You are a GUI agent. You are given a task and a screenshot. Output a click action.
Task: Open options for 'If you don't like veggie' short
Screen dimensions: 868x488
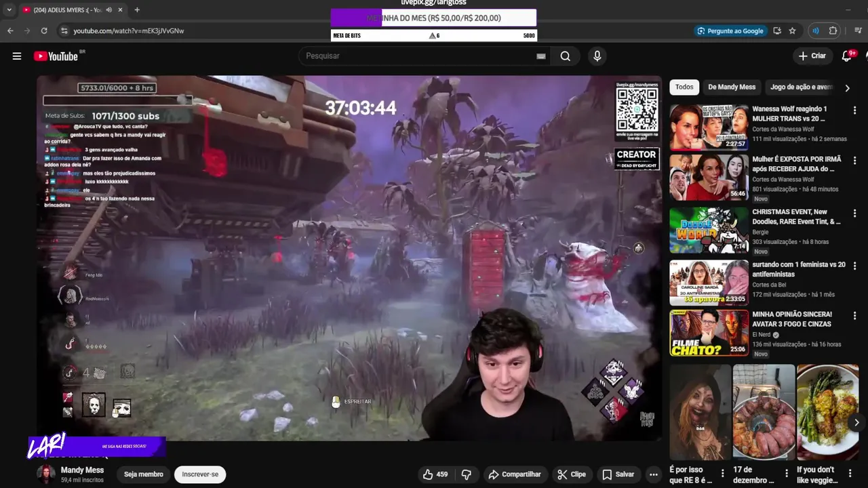click(850, 473)
